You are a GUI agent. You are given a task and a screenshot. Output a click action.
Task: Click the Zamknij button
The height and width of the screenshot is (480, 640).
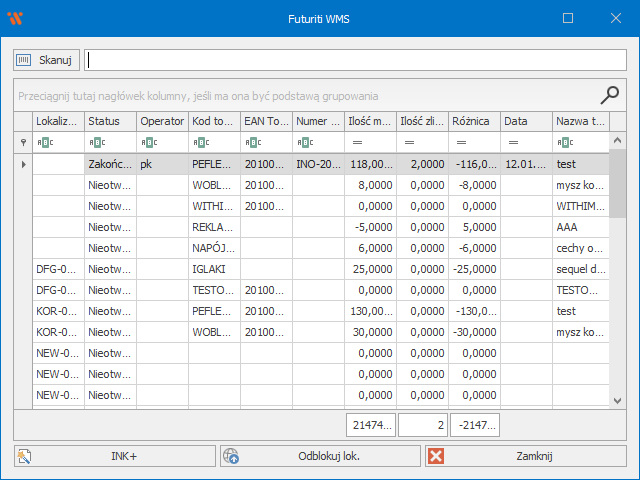(527, 456)
